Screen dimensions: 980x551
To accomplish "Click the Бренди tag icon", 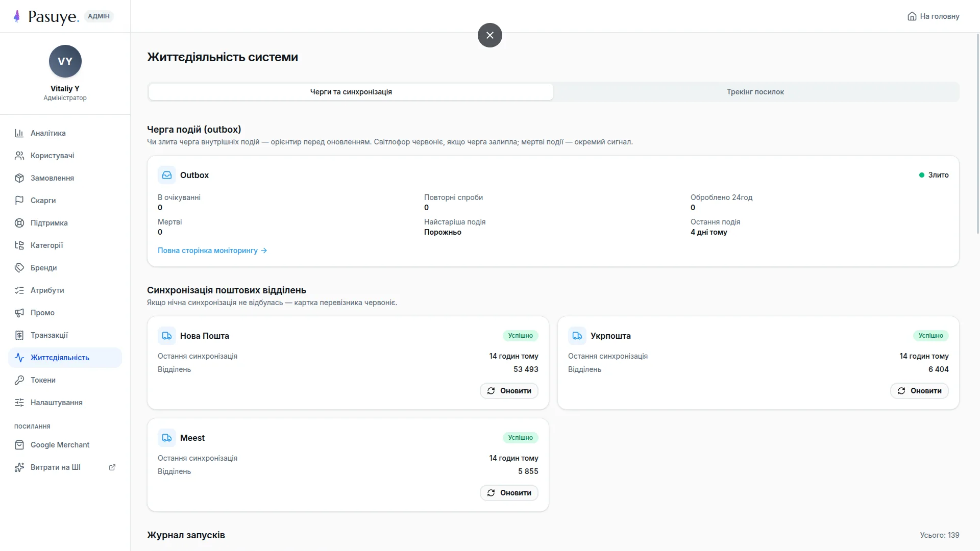I will tap(19, 268).
